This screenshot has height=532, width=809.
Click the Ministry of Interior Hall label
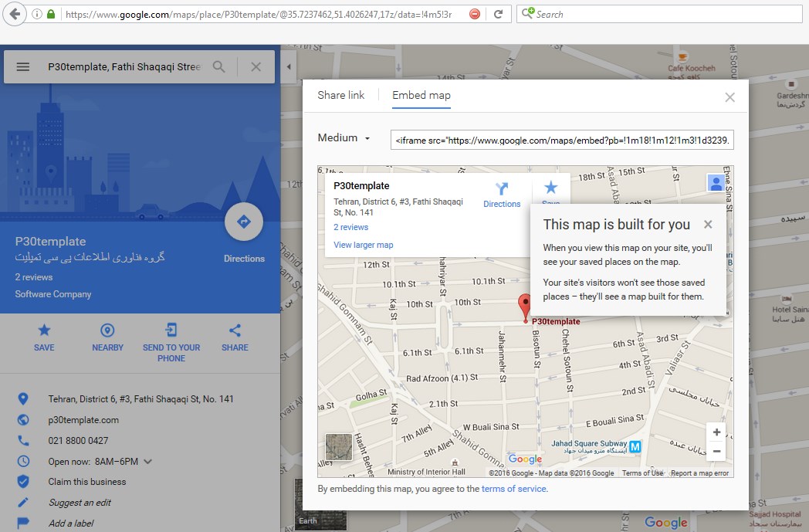[426, 472]
